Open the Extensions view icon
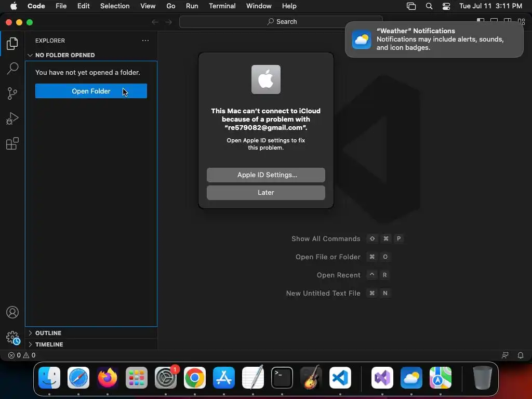The image size is (532, 399). (12, 143)
